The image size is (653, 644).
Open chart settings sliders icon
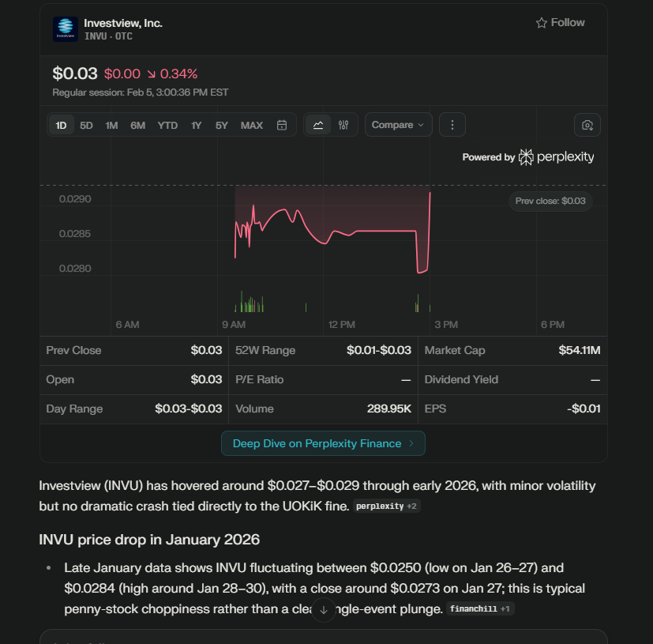pos(343,125)
